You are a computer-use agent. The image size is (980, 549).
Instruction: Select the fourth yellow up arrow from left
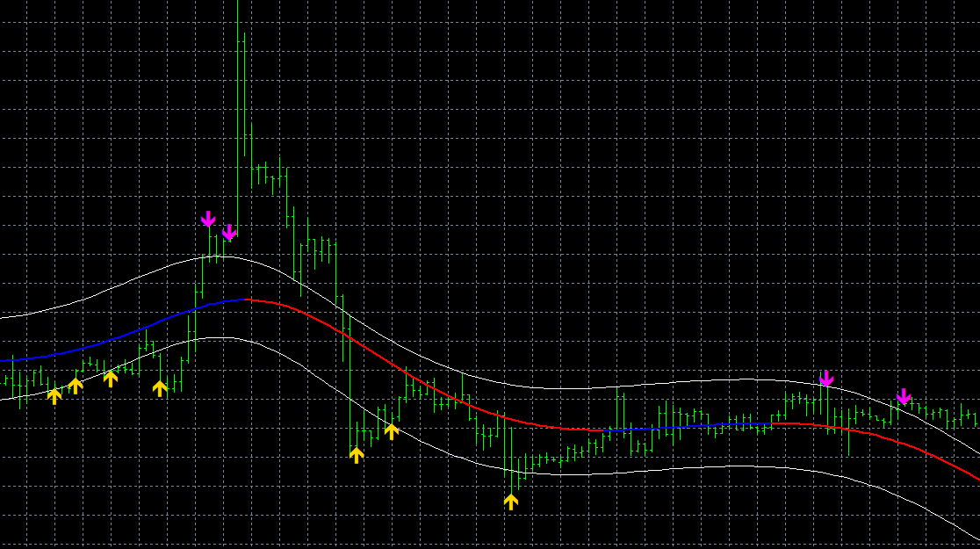160,388
